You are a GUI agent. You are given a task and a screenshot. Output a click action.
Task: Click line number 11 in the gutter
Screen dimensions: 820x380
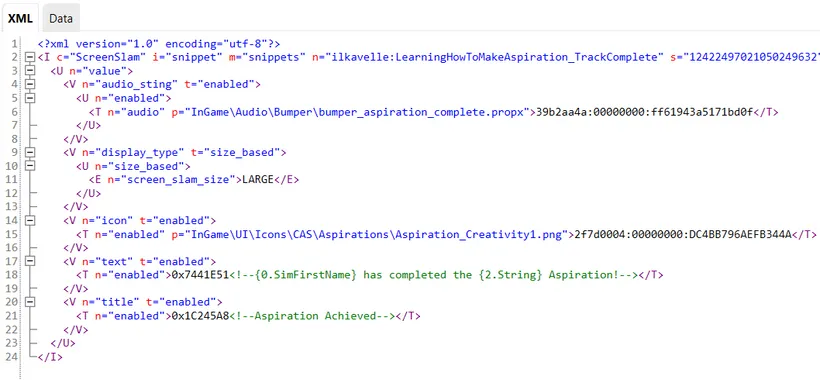[x=12, y=180]
